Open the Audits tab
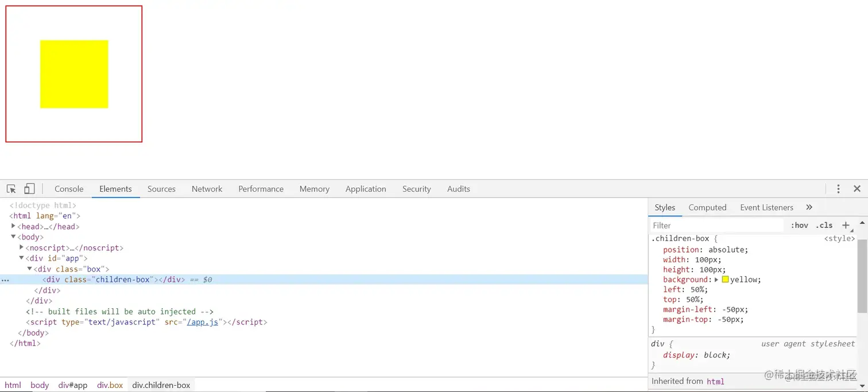 click(458, 189)
